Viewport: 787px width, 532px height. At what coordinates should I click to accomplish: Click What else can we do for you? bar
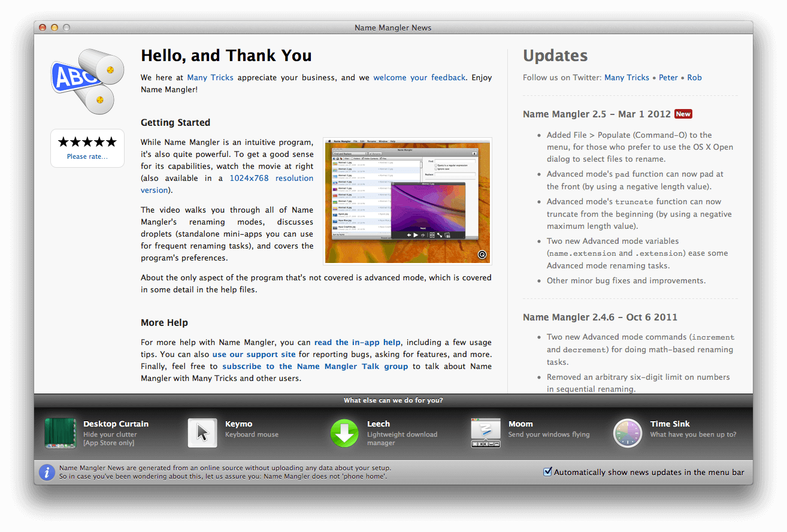(394, 400)
